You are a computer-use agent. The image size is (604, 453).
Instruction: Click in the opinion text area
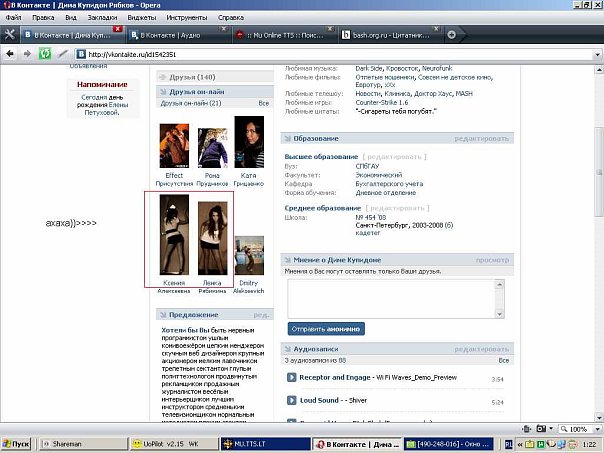[392, 299]
